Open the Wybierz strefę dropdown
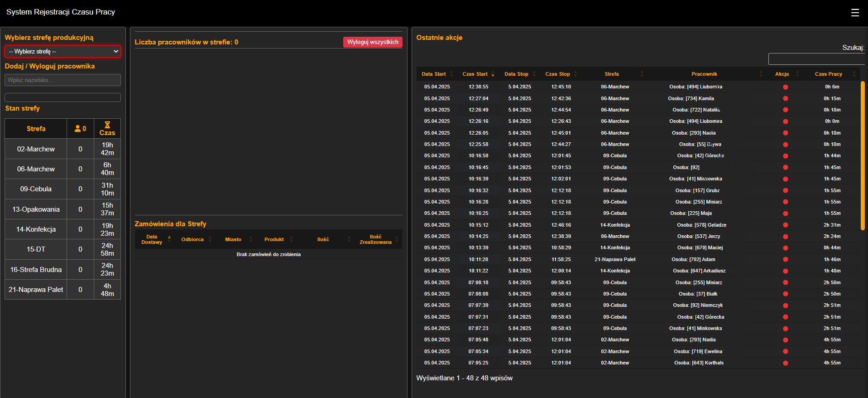Image resolution: width=868 pixels, height=398 pixels. 63,52
